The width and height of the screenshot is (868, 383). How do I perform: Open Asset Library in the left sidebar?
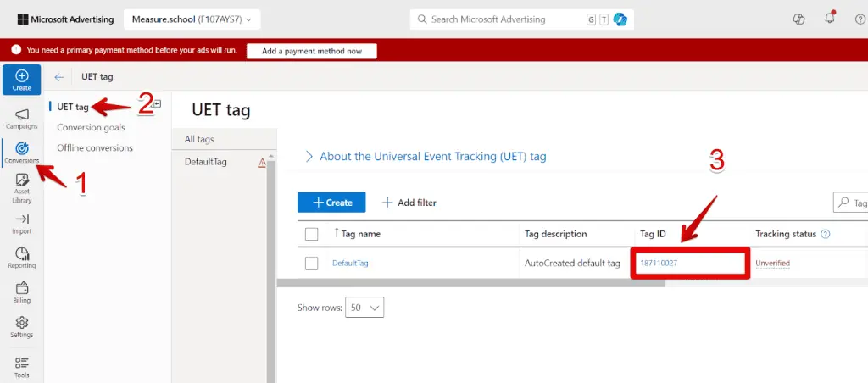(21, 188)
